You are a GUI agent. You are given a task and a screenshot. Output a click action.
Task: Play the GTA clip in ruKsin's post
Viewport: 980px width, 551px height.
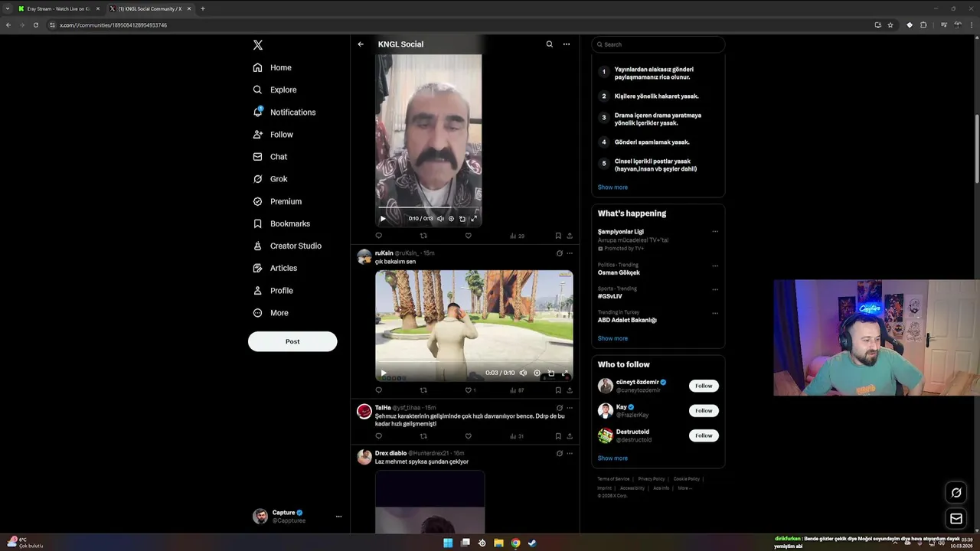384,373
